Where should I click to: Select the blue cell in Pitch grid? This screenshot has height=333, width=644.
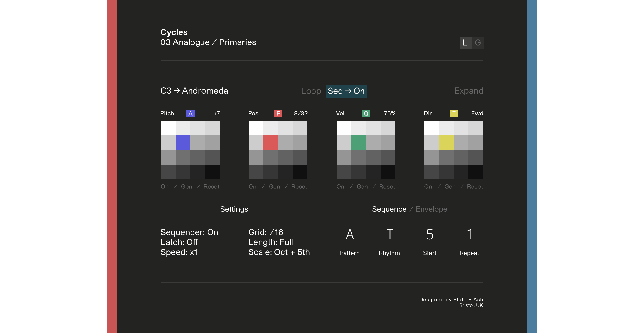tap(183, 143)
